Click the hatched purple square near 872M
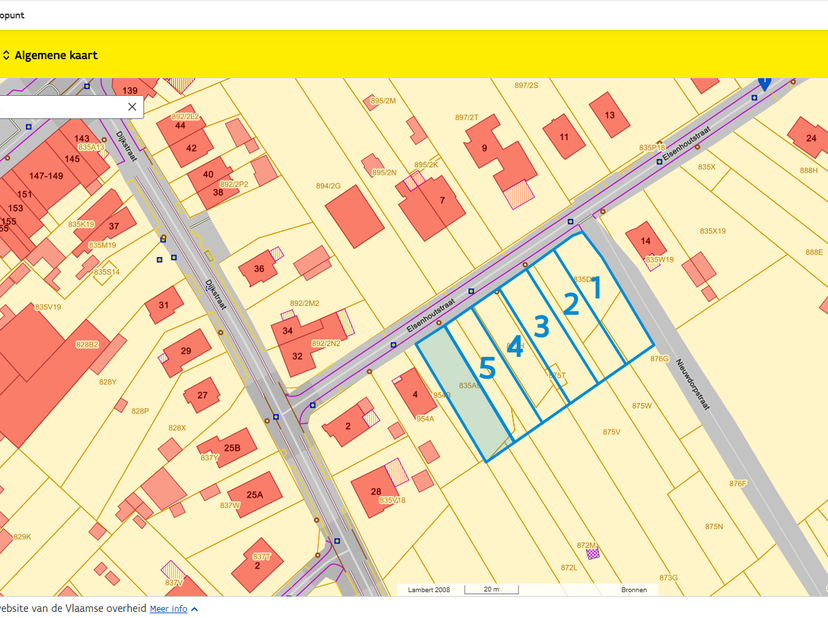 coord(593,554)
